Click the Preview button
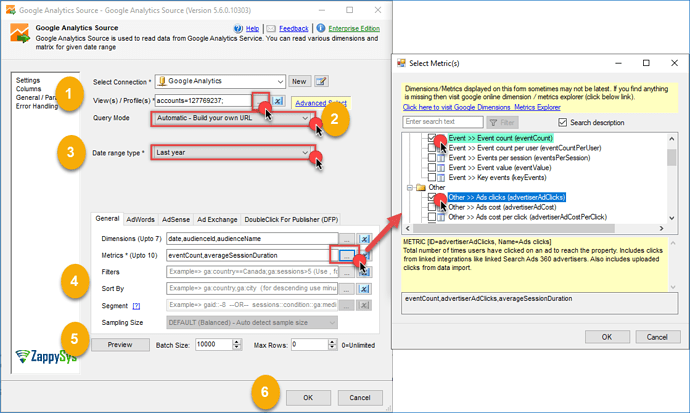 [x=120, y=345]
